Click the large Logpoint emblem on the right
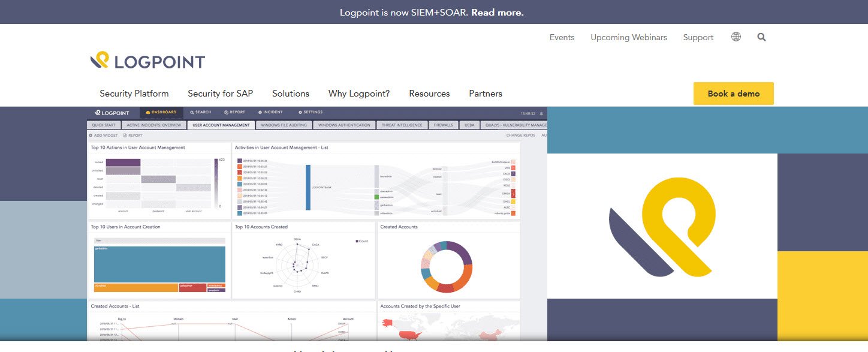The width and height of the screenshot is (868, 352). (662, 227)
